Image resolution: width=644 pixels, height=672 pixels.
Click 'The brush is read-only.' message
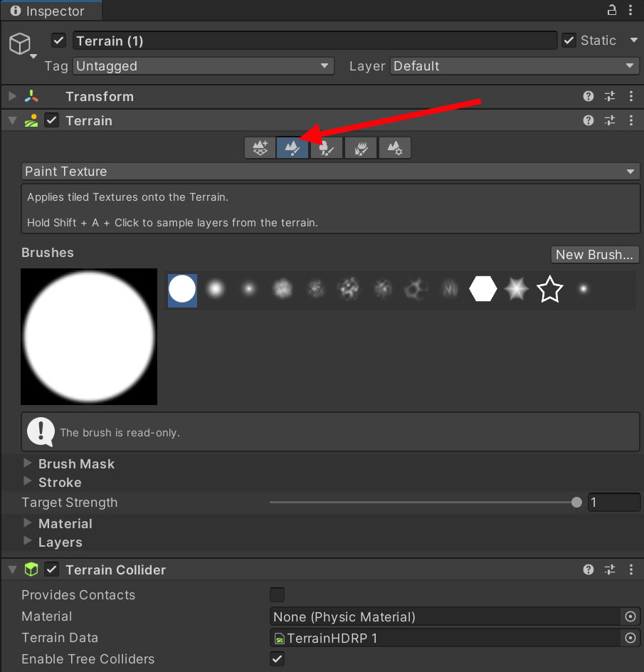(120, 432)
